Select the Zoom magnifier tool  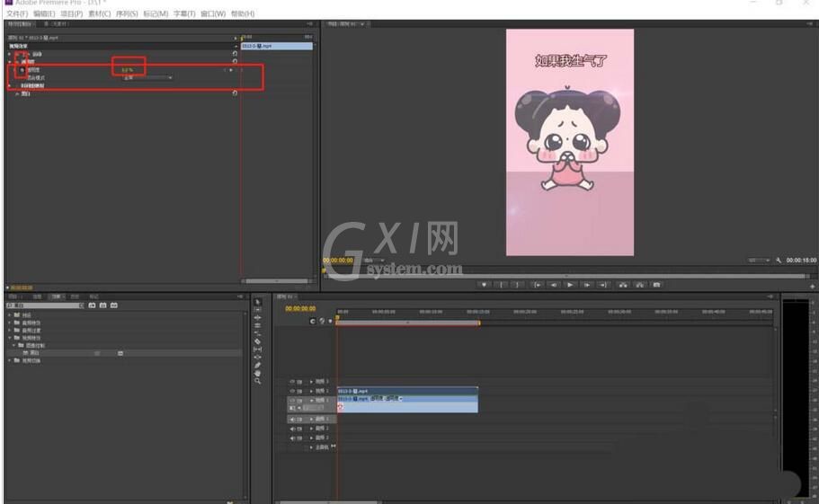click(x=257, y=381)
